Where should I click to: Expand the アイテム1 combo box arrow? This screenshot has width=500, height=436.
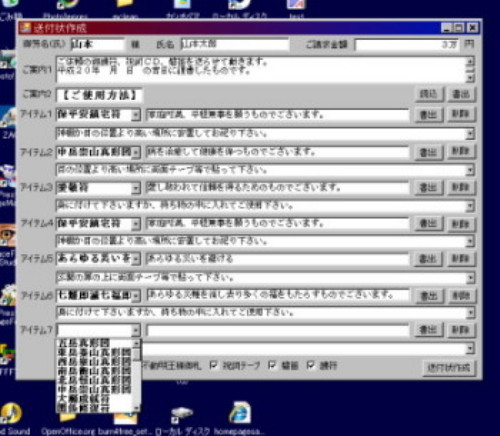[x=136, y=115]
